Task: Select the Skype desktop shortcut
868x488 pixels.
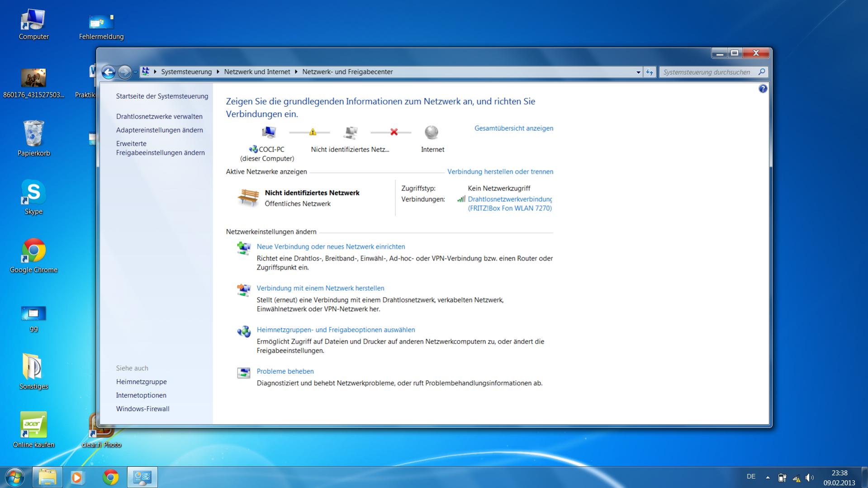Action: (x=33, y=197)
